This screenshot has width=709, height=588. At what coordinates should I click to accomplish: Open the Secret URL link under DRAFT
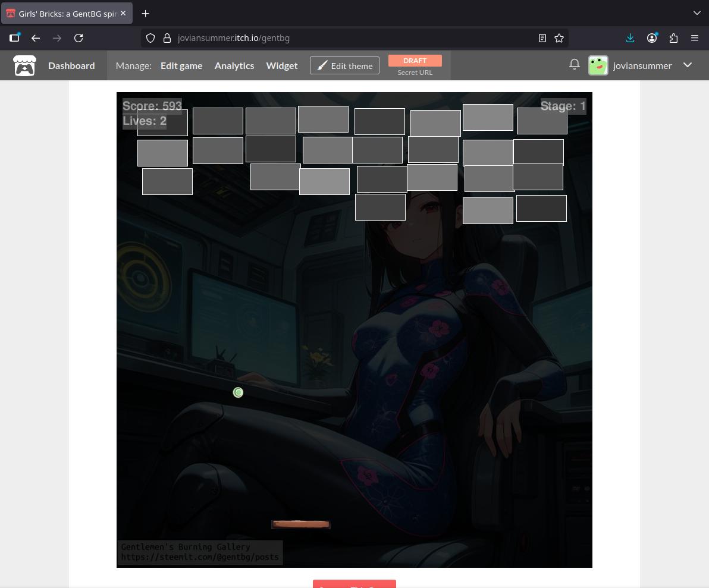415,73
